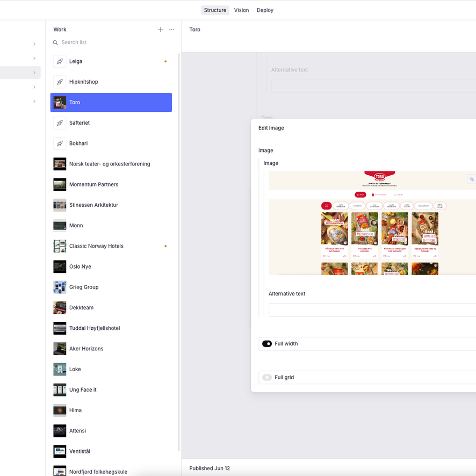This screenshot has width=476, height=476.
Task: Switch to the Vision tab
Action: pyautogui.click(x=241, y=10)
